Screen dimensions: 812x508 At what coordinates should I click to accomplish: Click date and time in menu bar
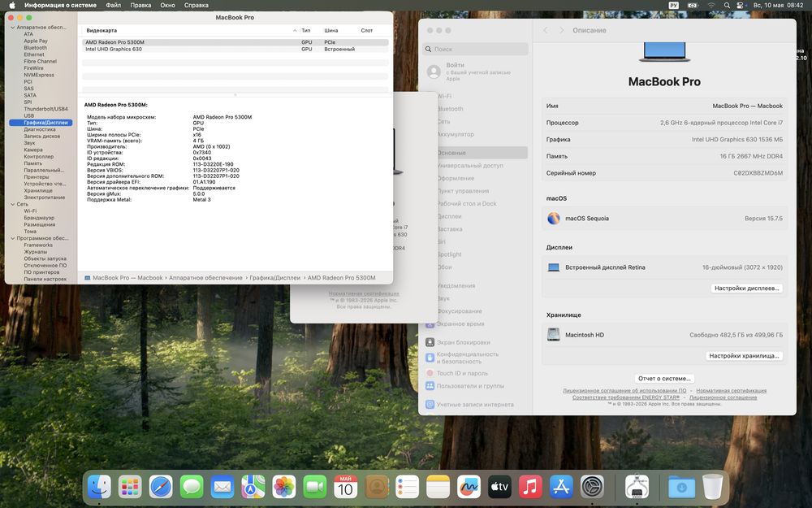pyautogui.click(x=778, y=5)
